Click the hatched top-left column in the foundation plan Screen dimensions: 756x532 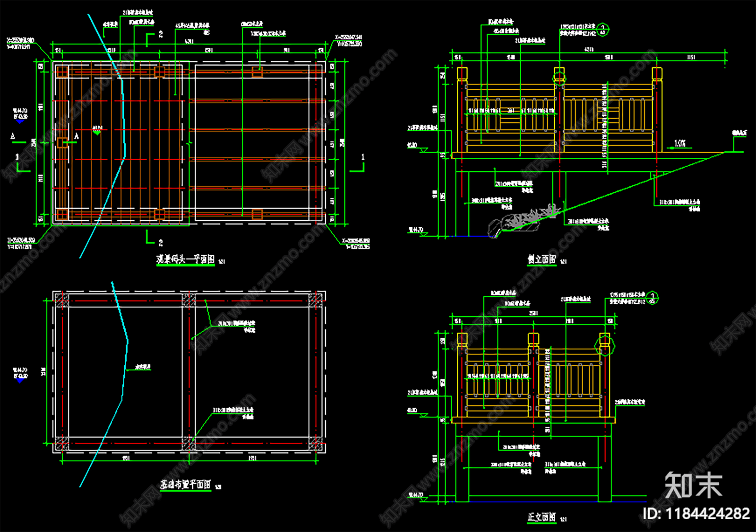point(62,300)
